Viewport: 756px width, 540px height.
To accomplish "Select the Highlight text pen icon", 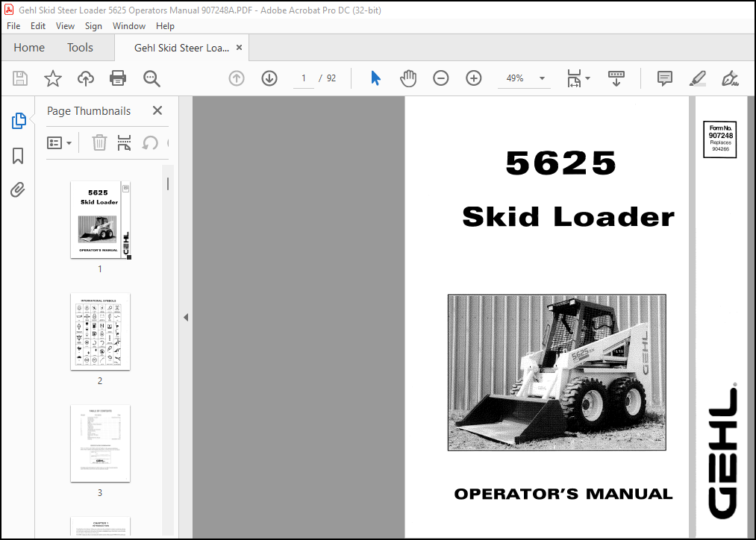I will point(697,78).
